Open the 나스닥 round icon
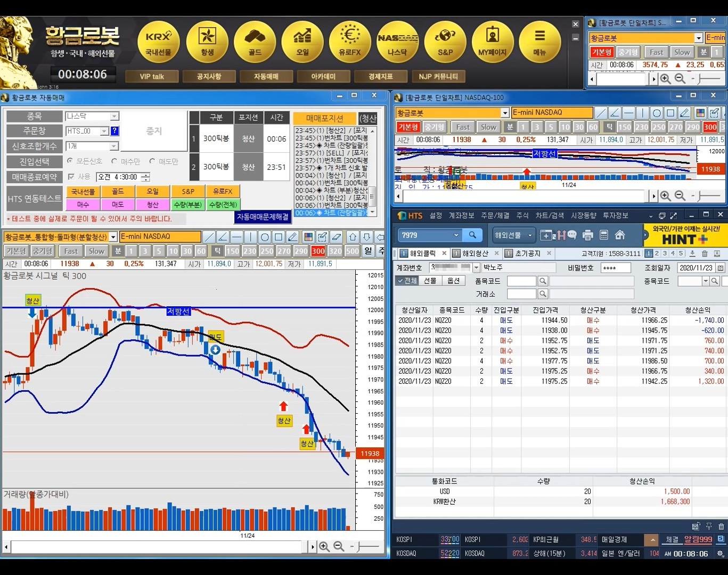The image size is (728, 575). pyautogui.click(x=397, y=43)
